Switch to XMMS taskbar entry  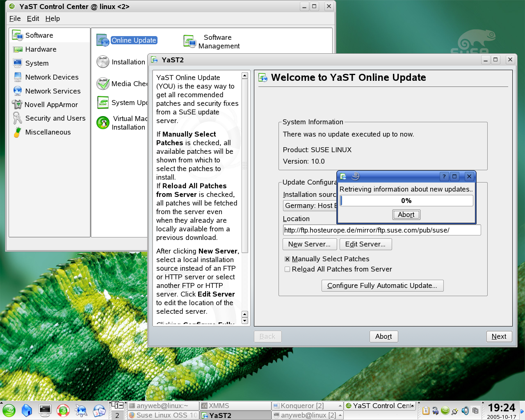[235, 406]
